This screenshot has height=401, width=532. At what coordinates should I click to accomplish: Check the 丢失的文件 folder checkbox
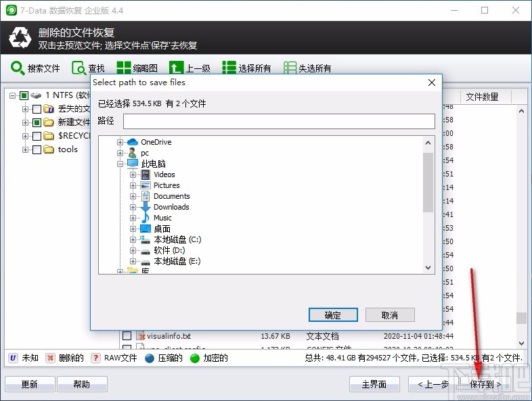[37, 109]
